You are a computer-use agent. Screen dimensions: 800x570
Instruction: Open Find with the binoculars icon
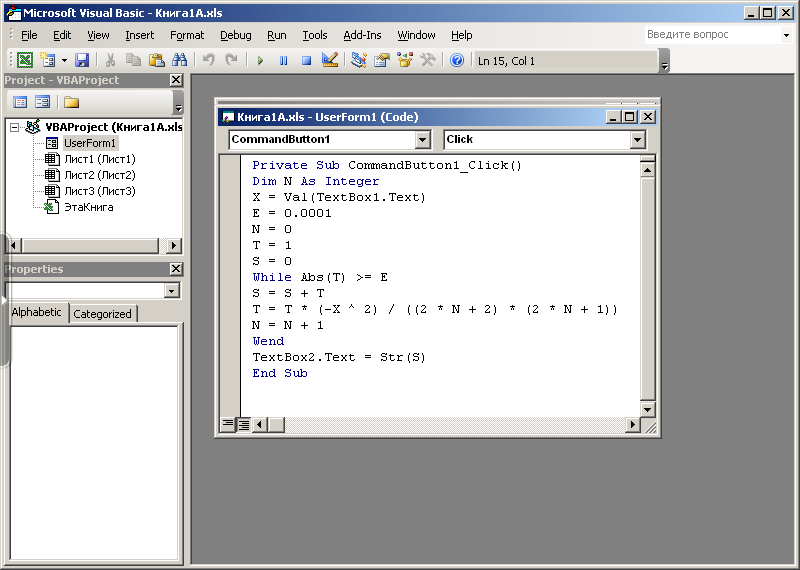pyautogui.click(x=180, y=60)
